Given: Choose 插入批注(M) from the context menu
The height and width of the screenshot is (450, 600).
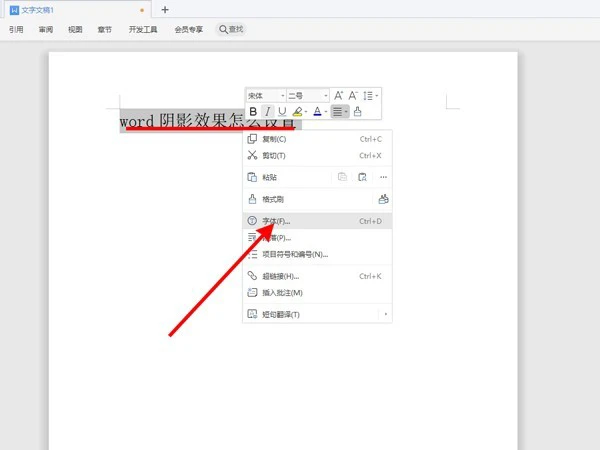Looking at the screenshot, I should click(317, 293).
